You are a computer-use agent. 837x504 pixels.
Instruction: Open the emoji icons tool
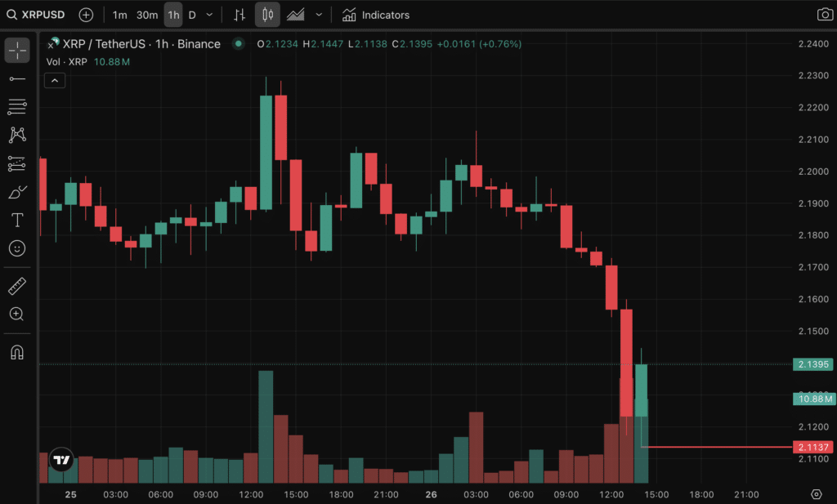tap(17, 248)
